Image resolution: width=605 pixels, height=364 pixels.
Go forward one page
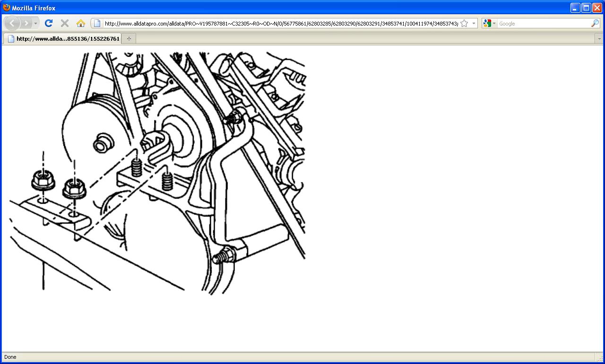26,23
